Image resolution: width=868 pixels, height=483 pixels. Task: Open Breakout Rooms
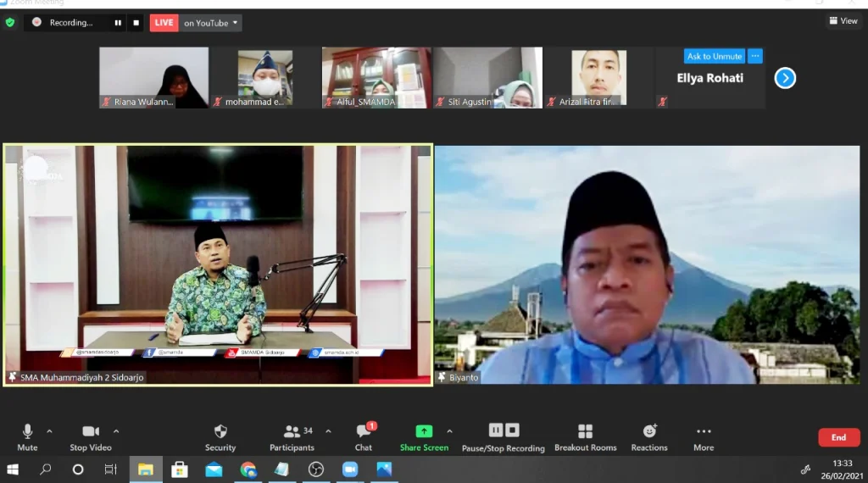coord(586,437)
